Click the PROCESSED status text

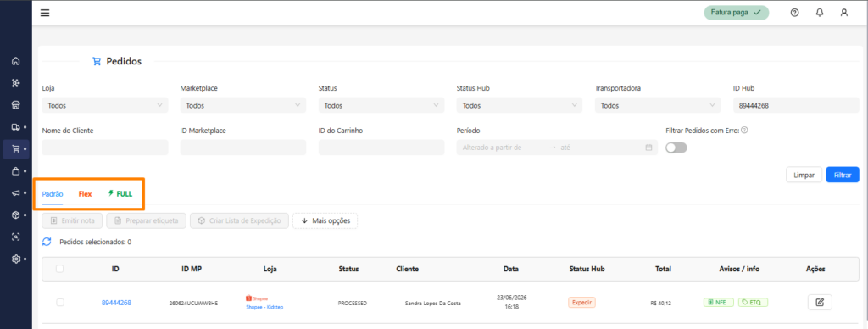(352, 303)
